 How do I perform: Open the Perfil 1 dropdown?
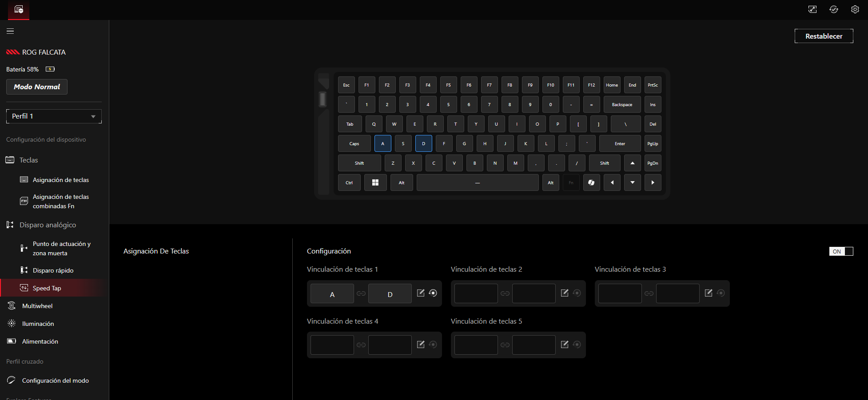coord(54,116)
